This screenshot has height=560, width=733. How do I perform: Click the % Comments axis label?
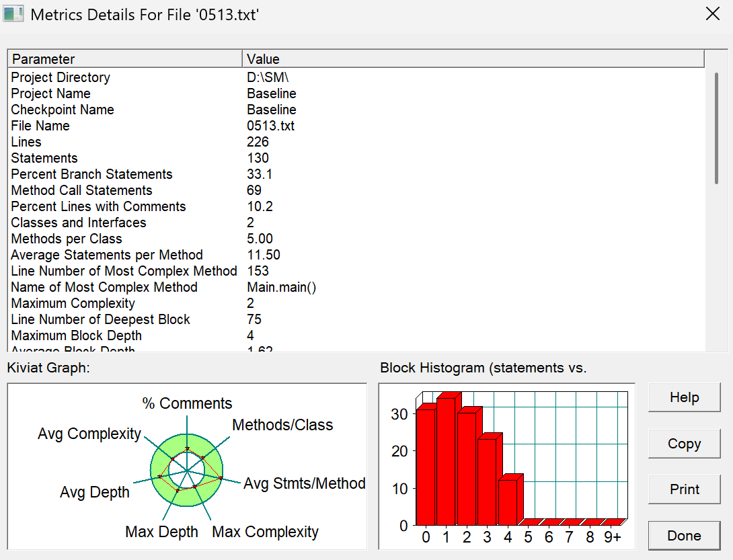coord(187,403)
